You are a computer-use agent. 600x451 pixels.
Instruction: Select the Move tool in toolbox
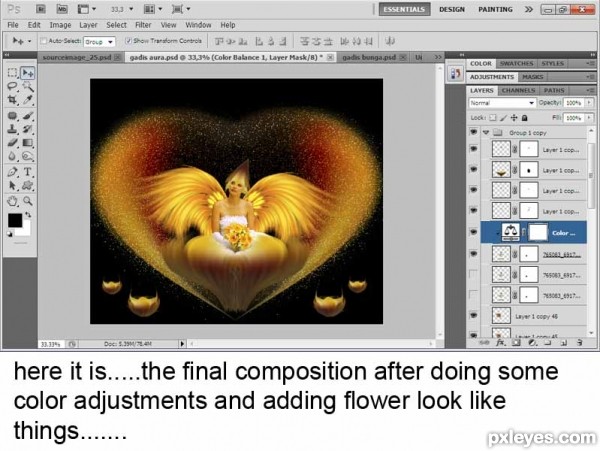(28, 73)
